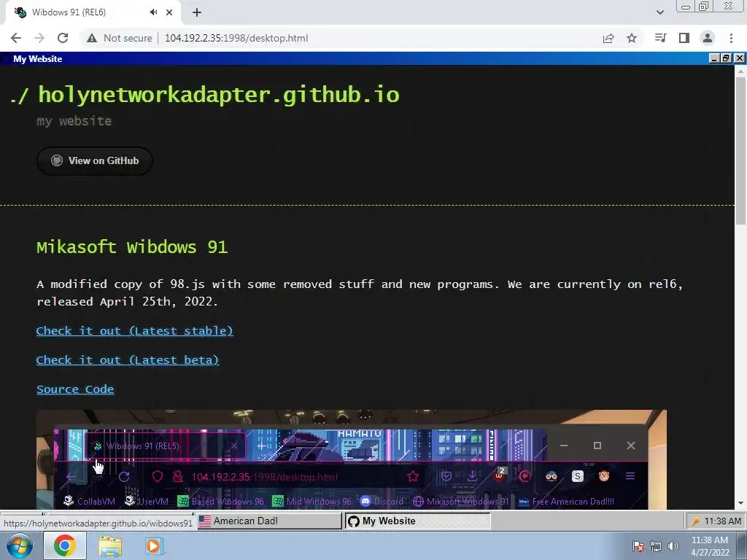Open the Windows Start orb
The width and height of the screenshot is (747, 560).
coord(20,545)
